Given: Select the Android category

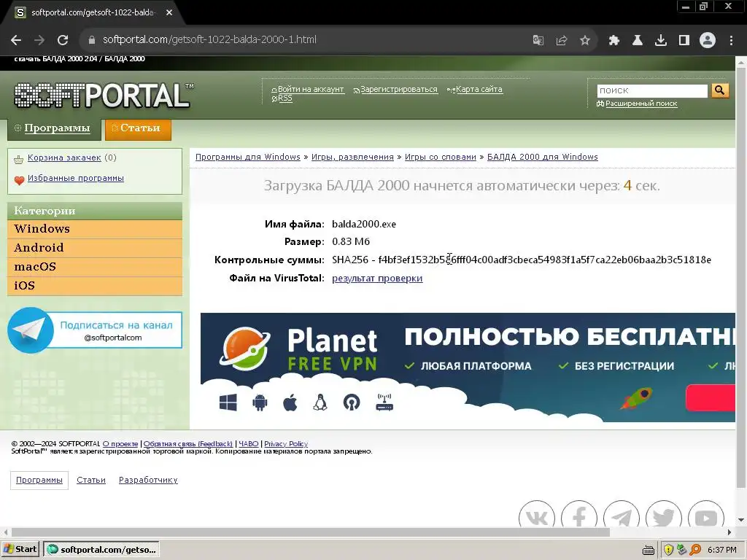Looking at the screenshot, I should click(x=95, y=248).
